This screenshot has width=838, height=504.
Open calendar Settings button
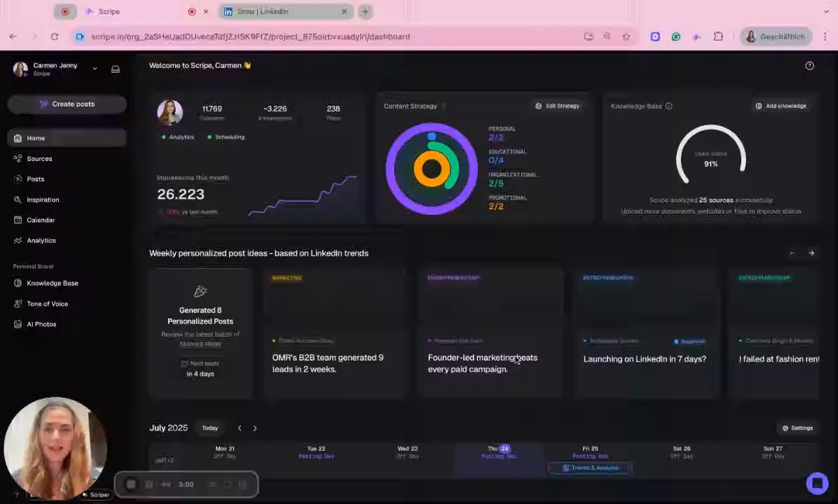797,428
